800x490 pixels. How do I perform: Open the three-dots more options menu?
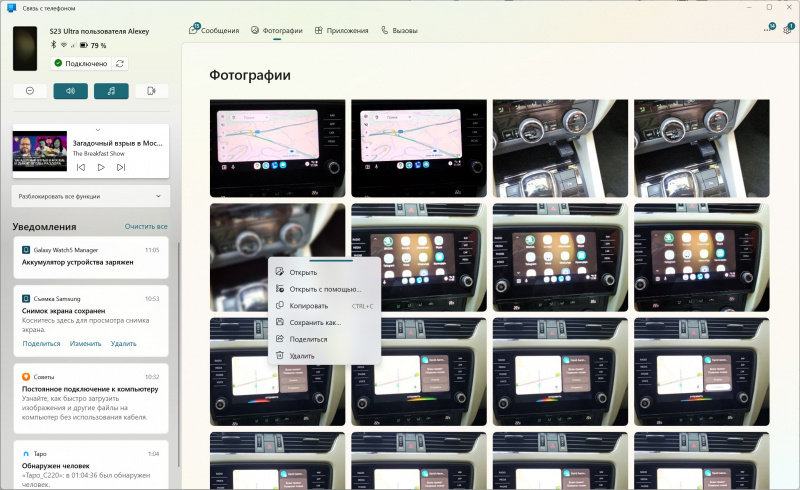pos(767,30)
